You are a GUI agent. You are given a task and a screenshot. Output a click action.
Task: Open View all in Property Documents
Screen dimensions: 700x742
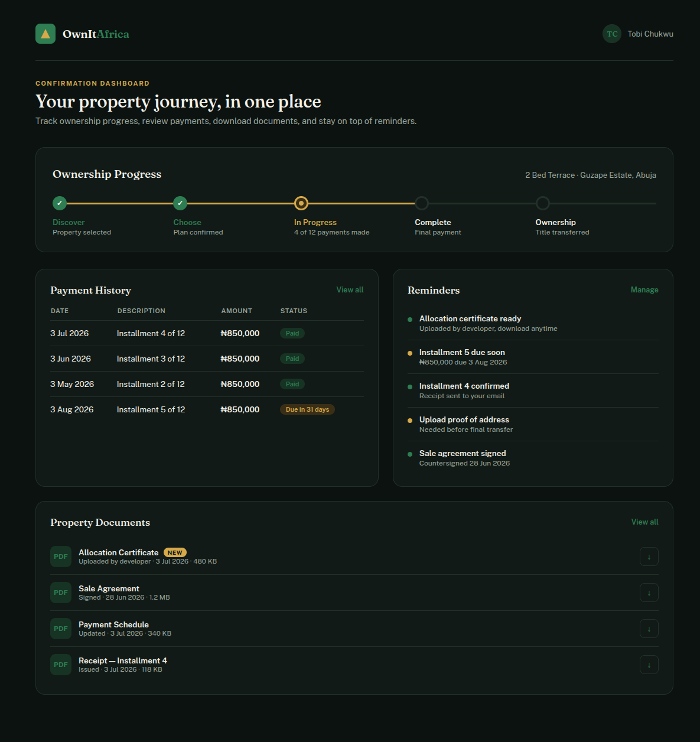(x=644, y=522)
